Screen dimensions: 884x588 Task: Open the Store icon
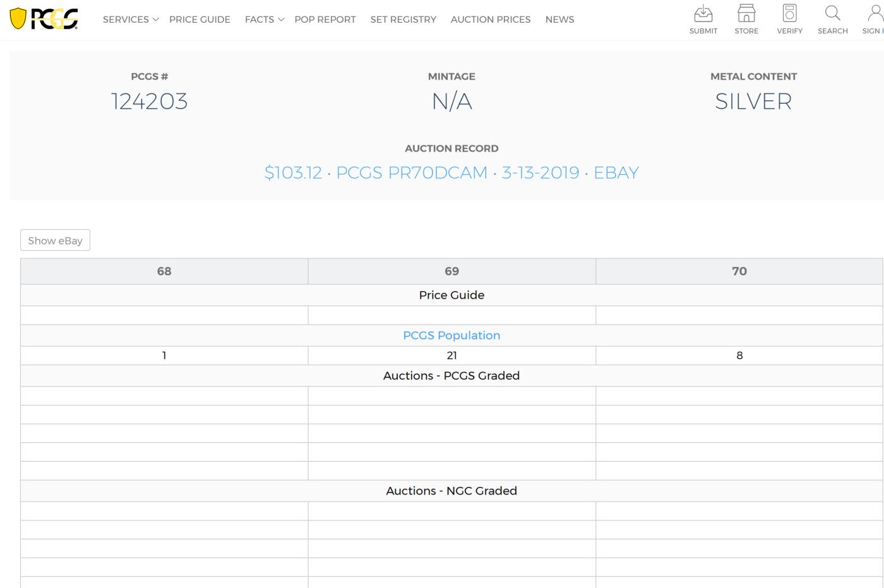pos(746,14)
